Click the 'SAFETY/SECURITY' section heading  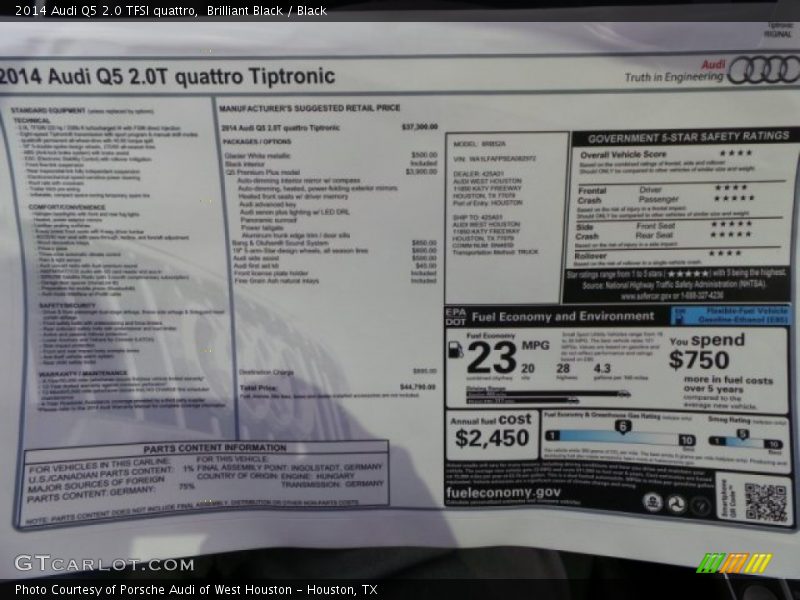(x=65, y=305)
